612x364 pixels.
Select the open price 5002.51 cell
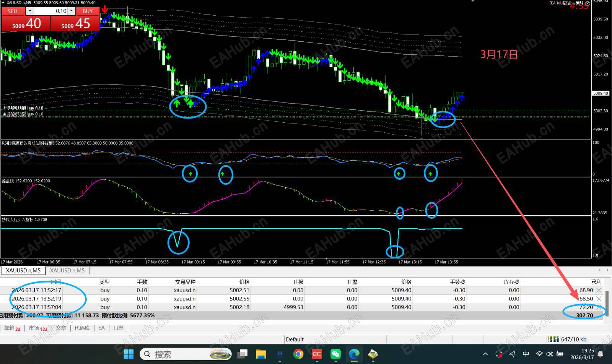[239, 290]
